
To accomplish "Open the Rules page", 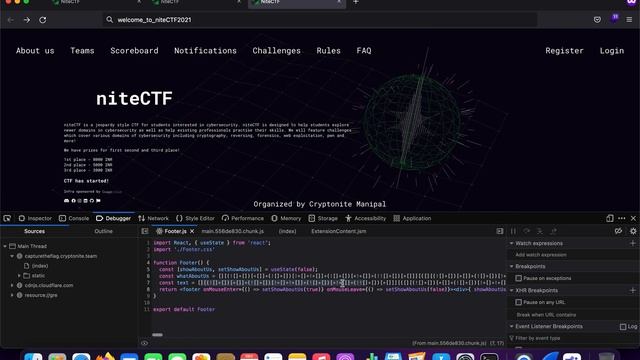I will (x=328, y=51).
